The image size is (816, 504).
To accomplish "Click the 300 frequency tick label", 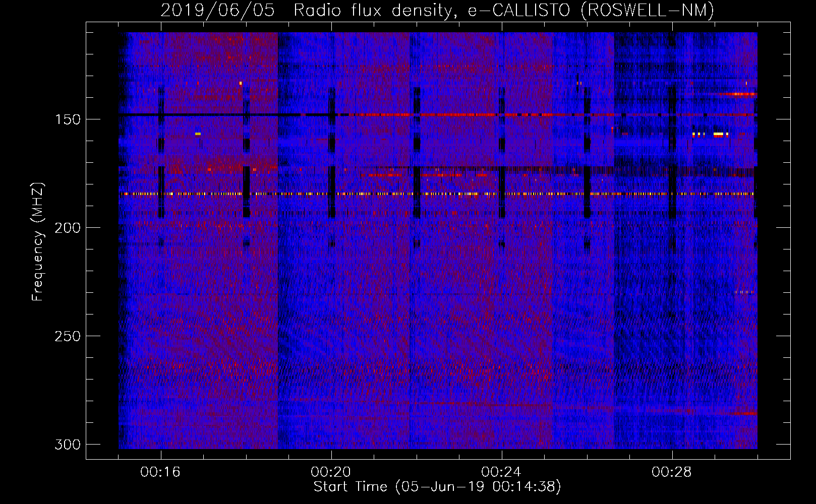I will click(68, 445).
